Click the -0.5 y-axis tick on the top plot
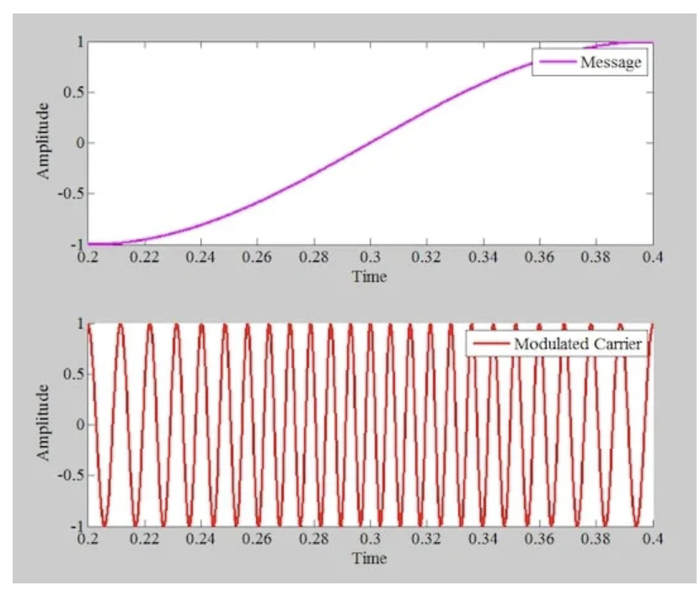 (71, 194)
